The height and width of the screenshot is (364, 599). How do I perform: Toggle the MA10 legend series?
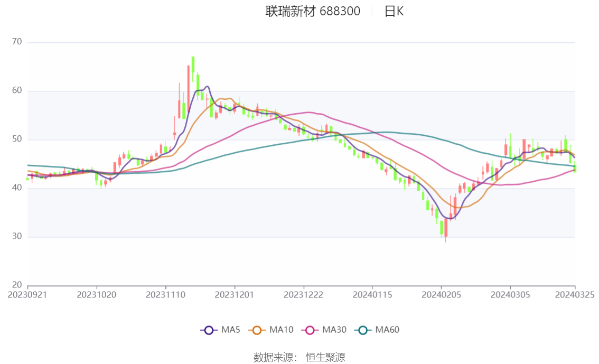271,330
